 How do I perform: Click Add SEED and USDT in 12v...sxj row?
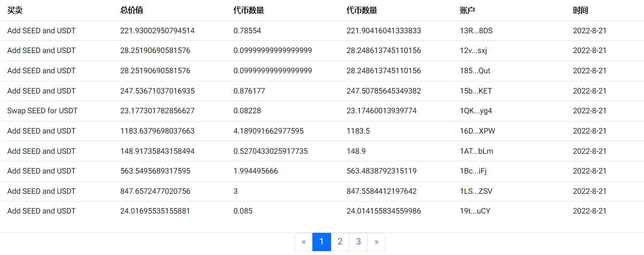pos(41,51)
